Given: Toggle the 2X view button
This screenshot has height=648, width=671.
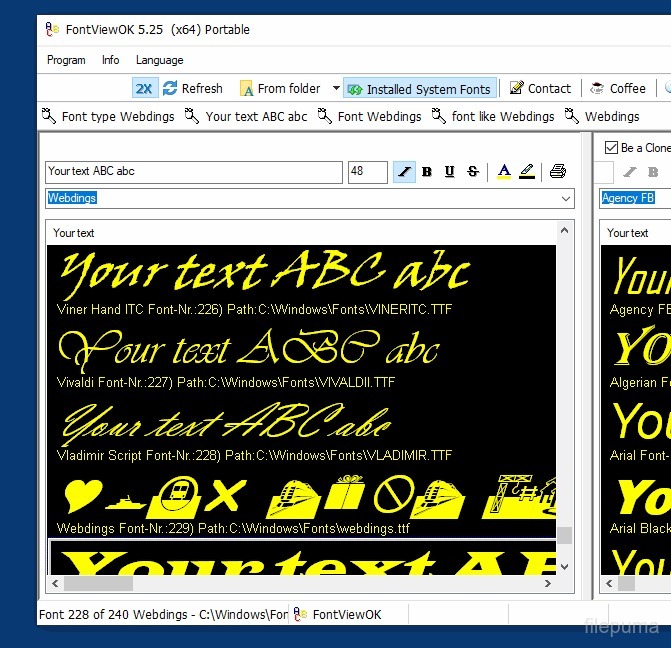Looking at the screenshot, I should point(144,88).
